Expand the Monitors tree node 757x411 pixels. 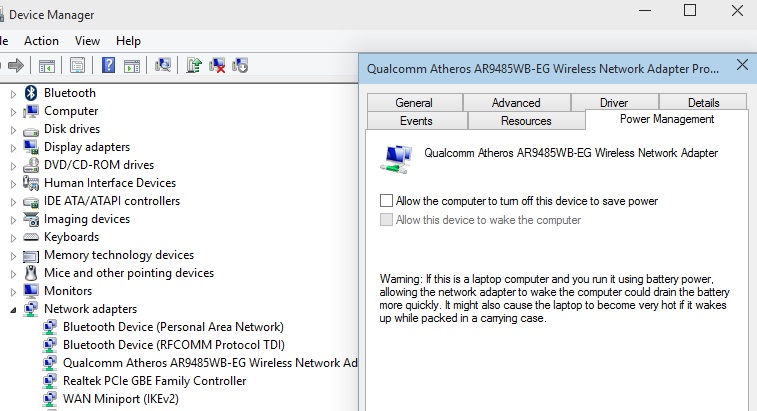click(x=14, y=292)
